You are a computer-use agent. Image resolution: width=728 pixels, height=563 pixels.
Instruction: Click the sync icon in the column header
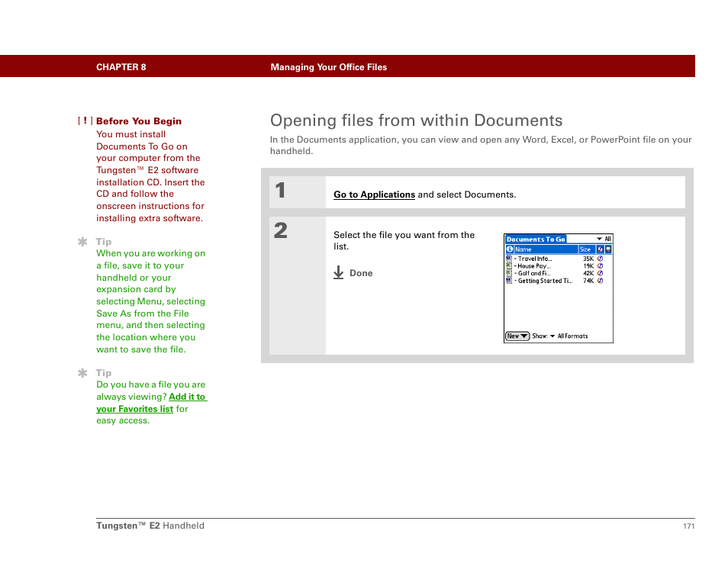coord(601,249)
